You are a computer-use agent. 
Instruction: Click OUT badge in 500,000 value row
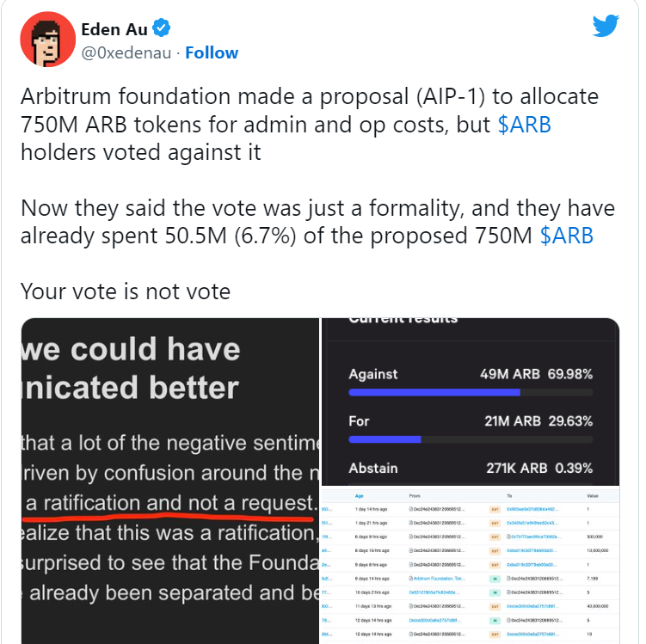[495, 537]
